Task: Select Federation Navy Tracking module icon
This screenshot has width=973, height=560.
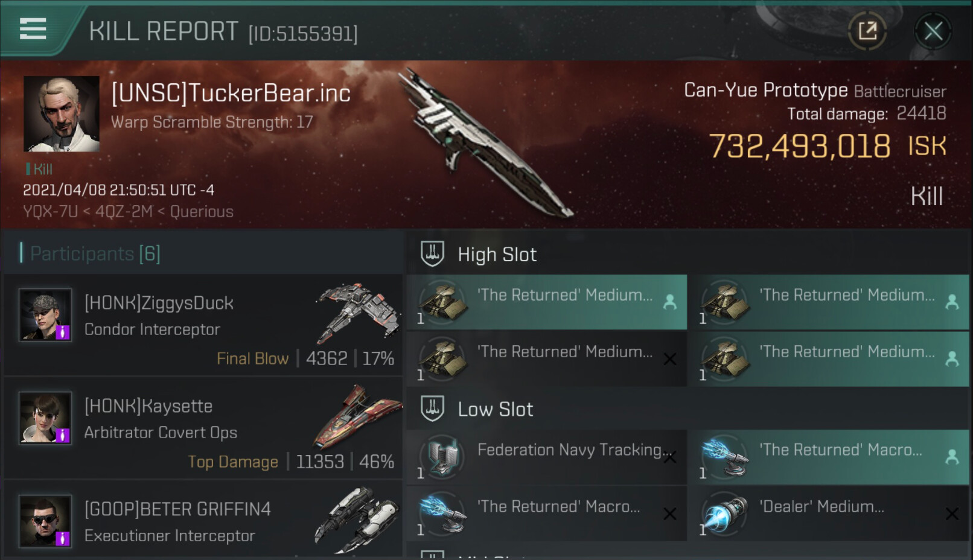Action: click(x=443, y=457)
